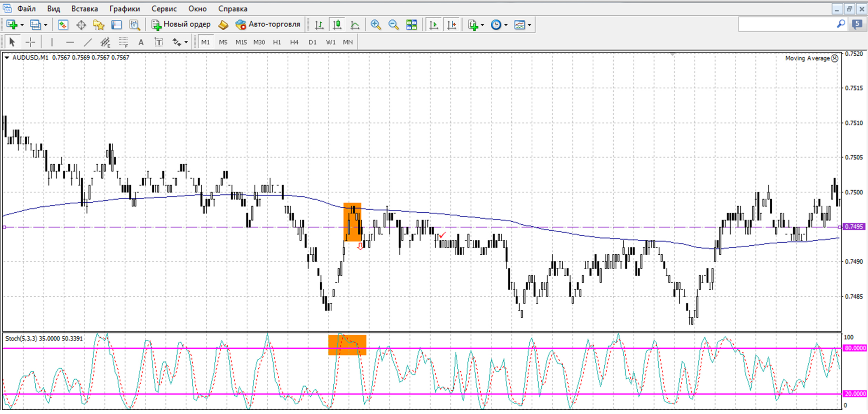Toggle the H4 timeframe button
Viewport: 868px width, 414px height.
294,42
